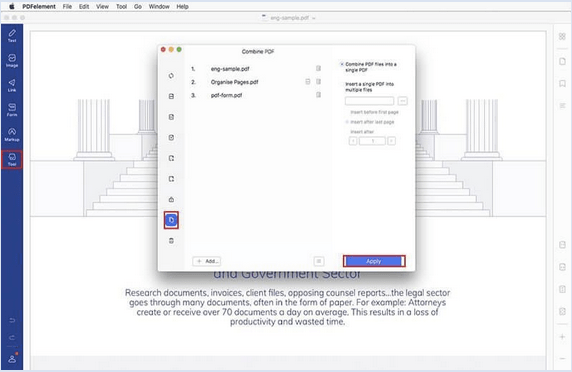Select the Text tool in left sidebar
This screenshot has height=372, width=572.
click(x=12, y=36)
